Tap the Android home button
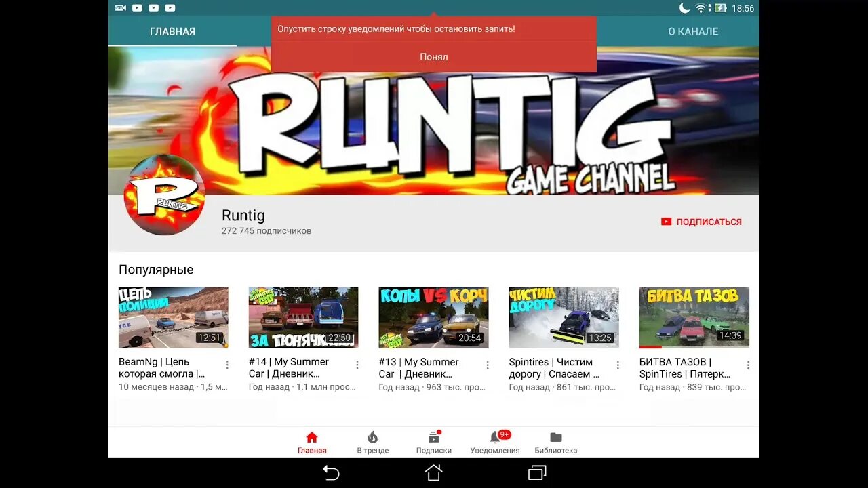 (x=433, y=472)
